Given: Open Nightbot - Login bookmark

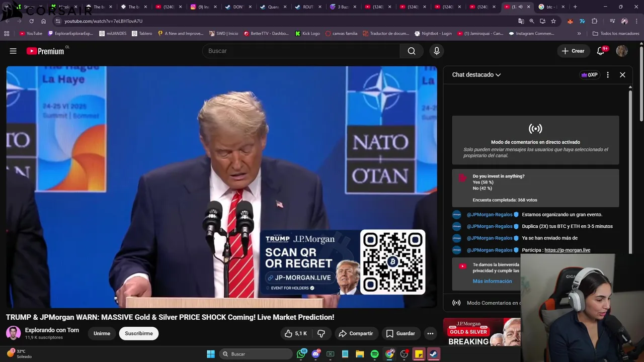Looking at the screenshot, I should (433, 34).
